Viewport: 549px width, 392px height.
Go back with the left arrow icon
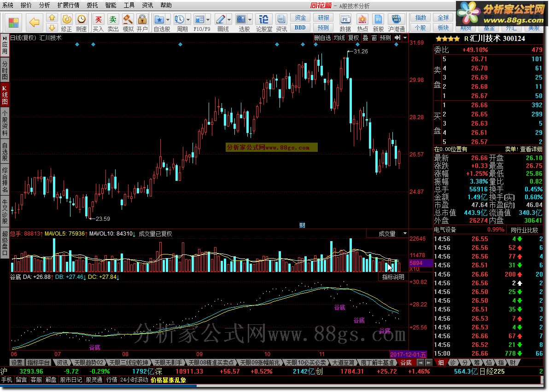click(34, 23)
